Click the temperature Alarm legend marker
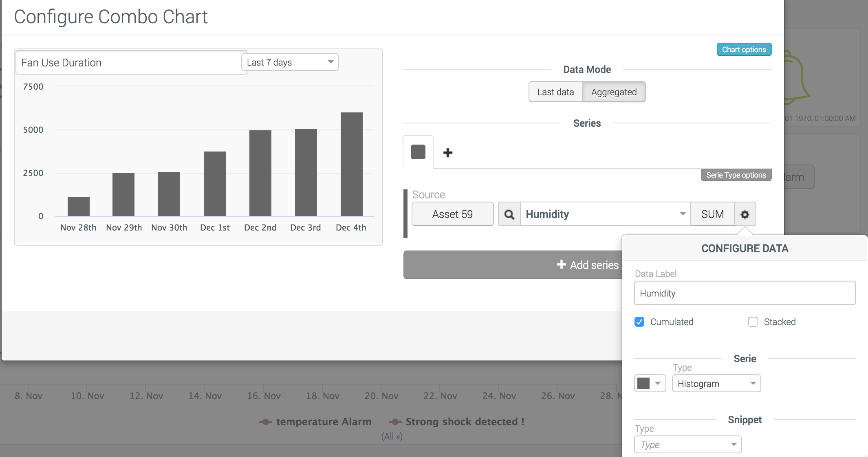Image resolution: width=868 pixels, height=457 pixels. coord(265,422)
